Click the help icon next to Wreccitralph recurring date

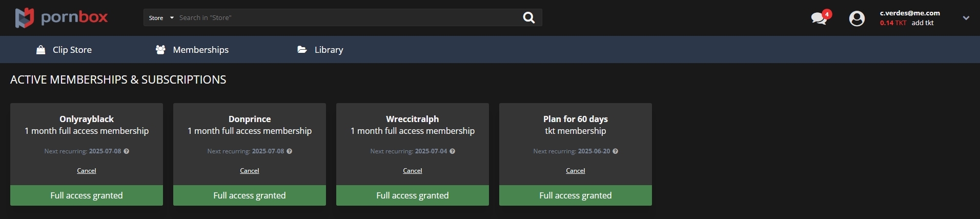click(x=453, y=151)
